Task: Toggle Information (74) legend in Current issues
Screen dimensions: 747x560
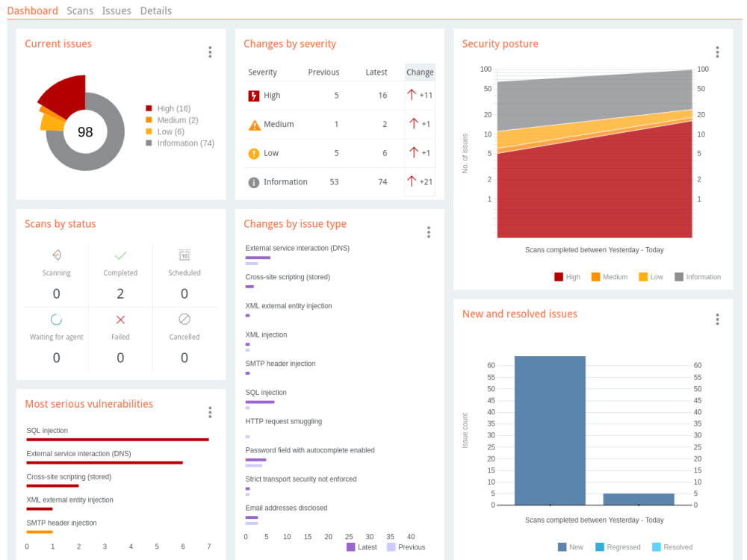Action: coord(180,143)
